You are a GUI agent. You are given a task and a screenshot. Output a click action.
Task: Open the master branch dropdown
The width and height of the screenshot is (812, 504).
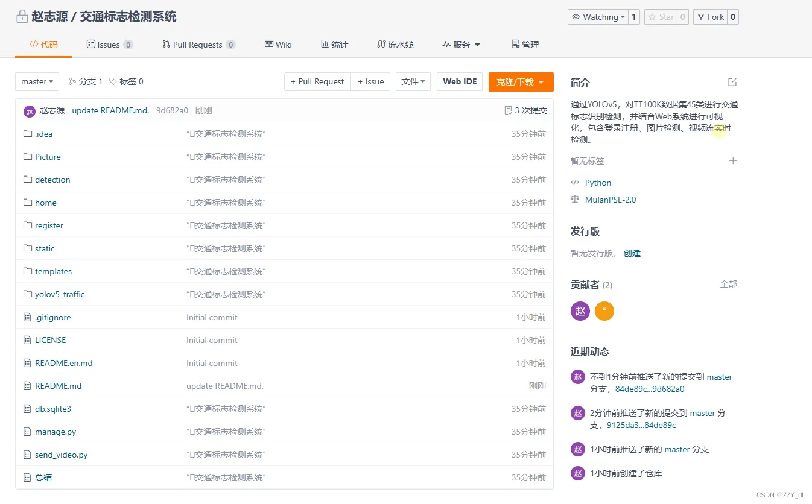coord(37,81)
